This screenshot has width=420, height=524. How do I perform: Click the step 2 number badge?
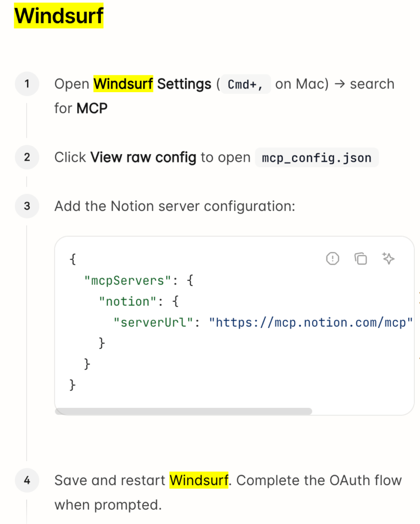(27, 157)
